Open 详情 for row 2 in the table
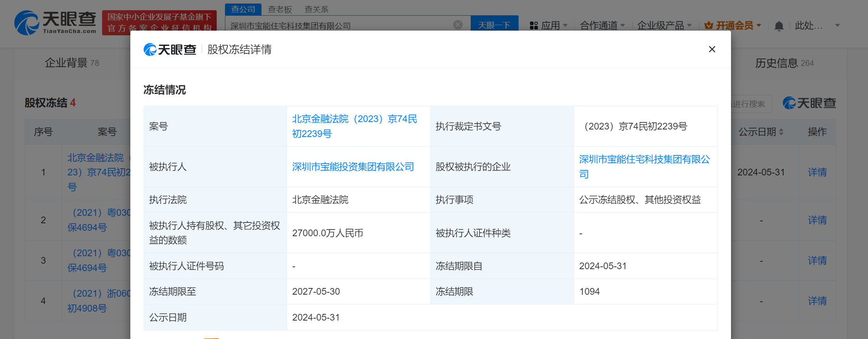Screen dimensions: 868x339 817,220
